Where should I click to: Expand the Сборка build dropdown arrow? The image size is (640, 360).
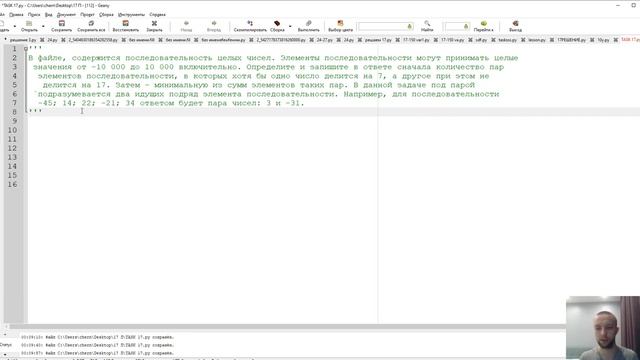tap(290, 27)
